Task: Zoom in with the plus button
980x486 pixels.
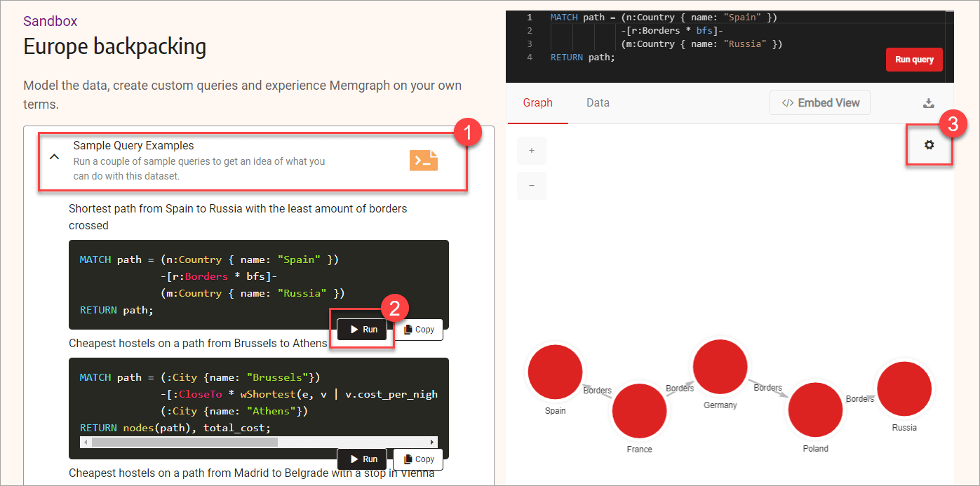Action: pyautogui.click(x=532, y=151)
